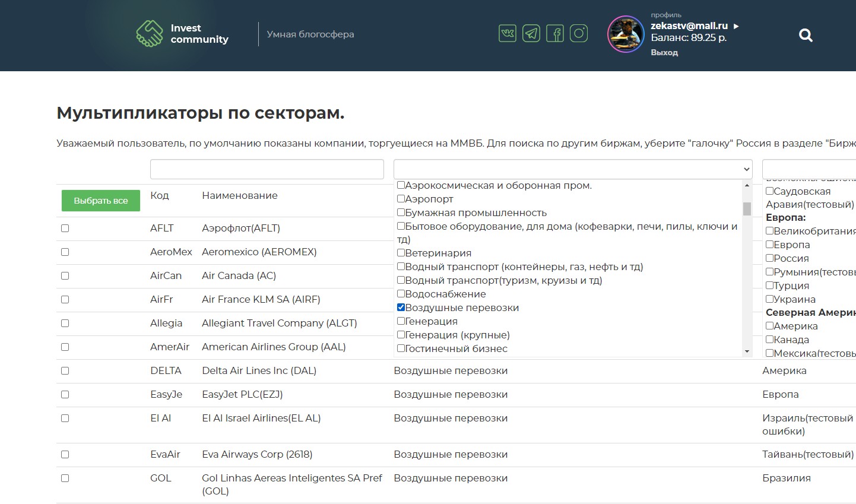The width and height of the screenshot is (856, 504).
Task: Check the Украина country option
Action: (x=769, y=299)
